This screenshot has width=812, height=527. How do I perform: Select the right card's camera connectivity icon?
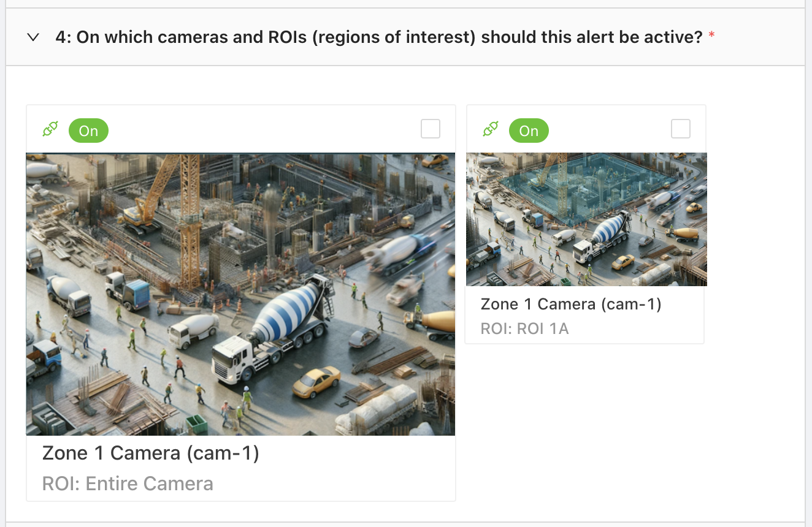pos(490,129)
